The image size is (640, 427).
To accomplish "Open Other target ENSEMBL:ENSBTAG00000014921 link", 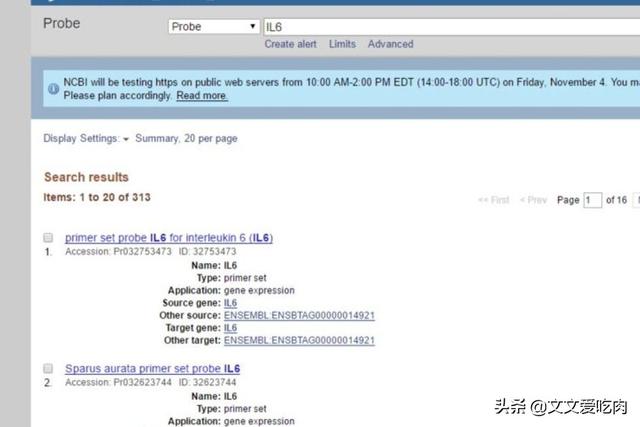I will 299,341.
